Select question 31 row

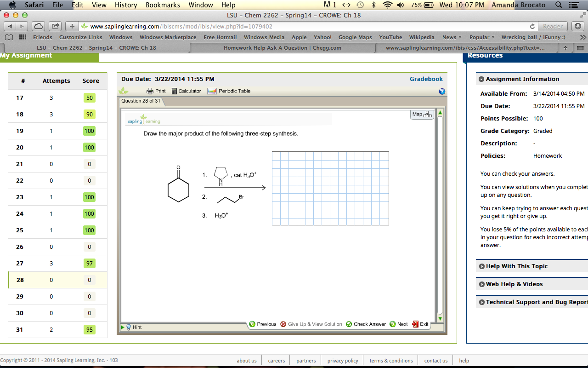(x=57, y=330)
